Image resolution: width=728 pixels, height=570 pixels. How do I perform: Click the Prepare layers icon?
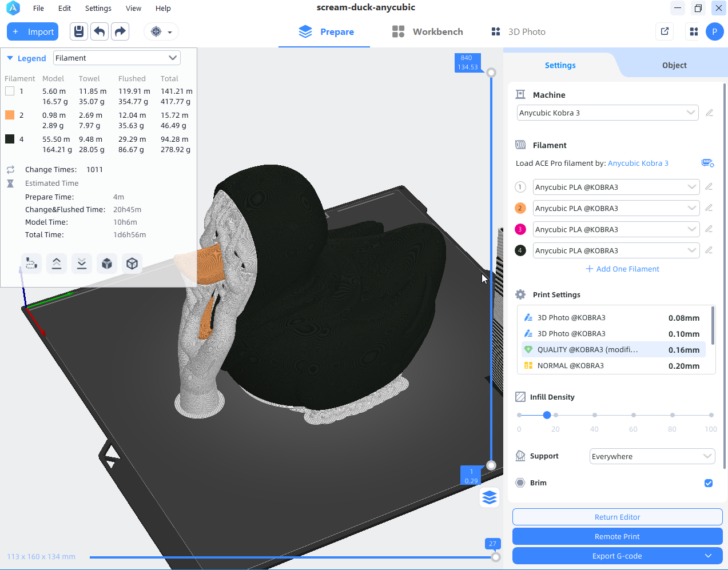coord(305,32)
